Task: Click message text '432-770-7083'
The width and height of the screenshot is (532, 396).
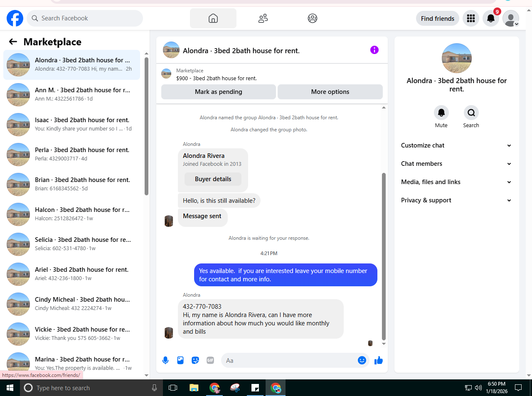Action: click(202, 307)
